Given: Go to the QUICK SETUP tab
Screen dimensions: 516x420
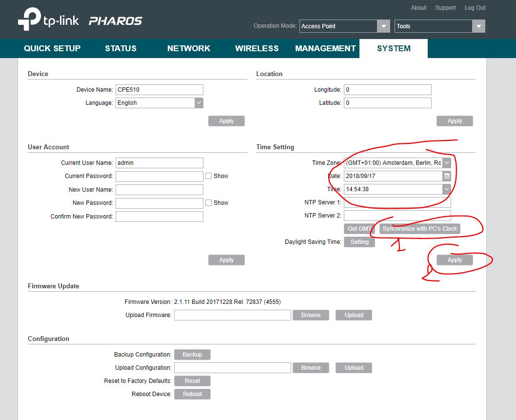Looking at the screenshot, I should coord(52,48).
